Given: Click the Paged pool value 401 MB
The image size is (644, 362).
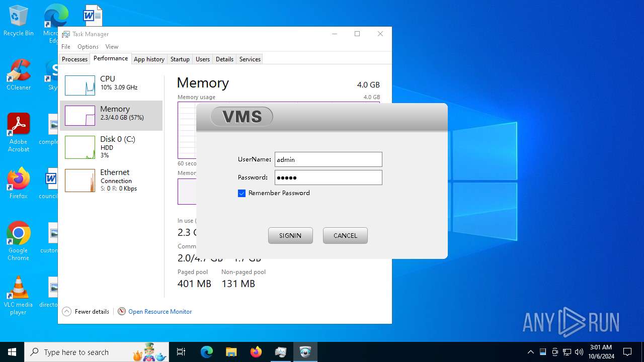Looking at the screenshot, I should point(194,284).
